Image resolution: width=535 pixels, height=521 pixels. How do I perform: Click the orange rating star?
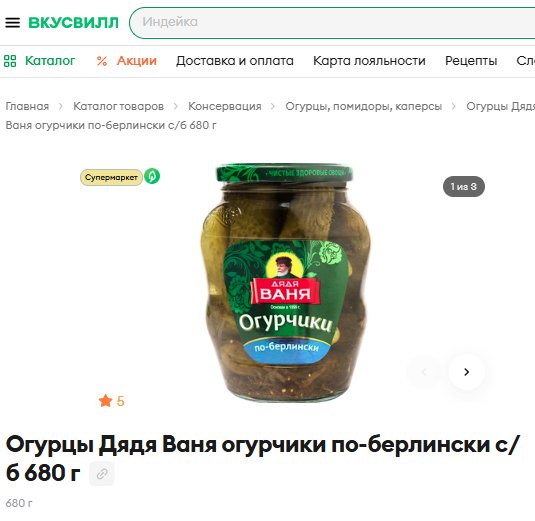pyautogui.click(x=106, y=401)
